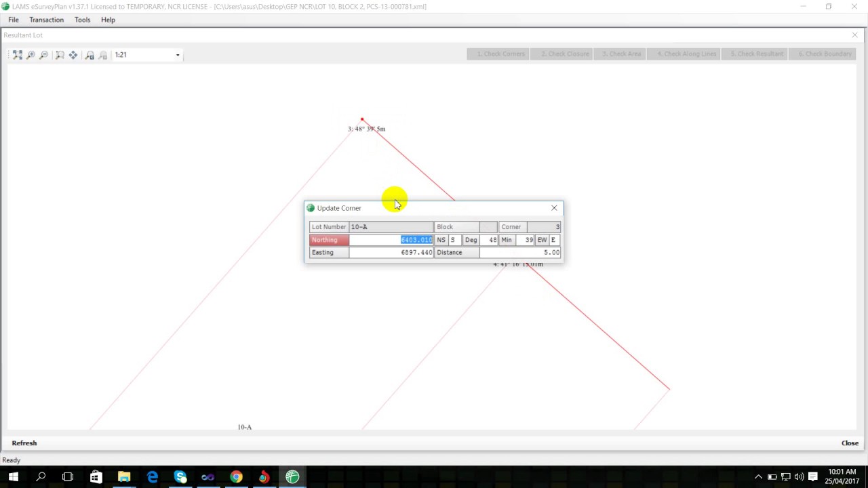Screen dimensions: 868x488
Task: Select the pan tool icon
Action: pos(73,55)
